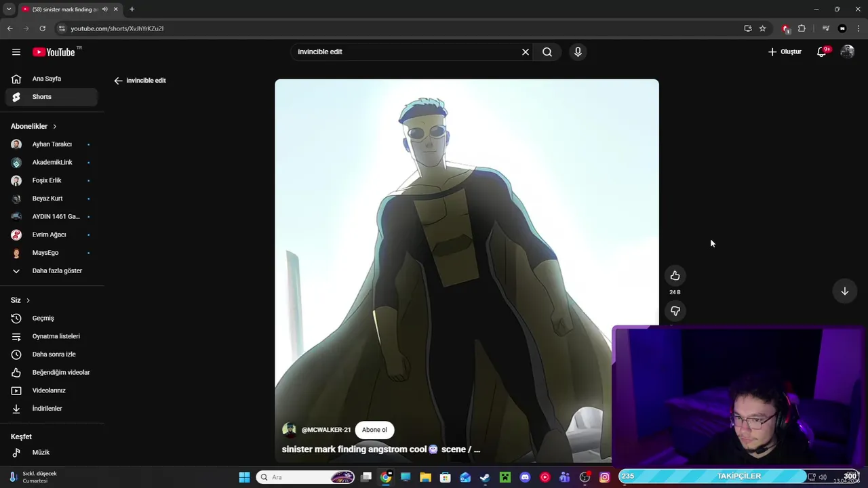The height and width of the screenshot is (488, 868).
Task: Open the AkademikLink subscription
Action: point(52,163)
